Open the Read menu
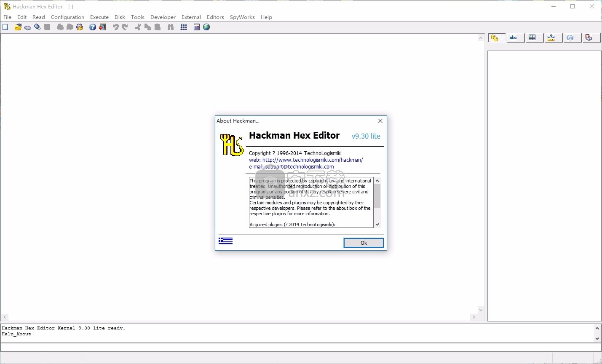Image resolution: width=602 pixels, height=364 pixels. click(x=39, y=17)
